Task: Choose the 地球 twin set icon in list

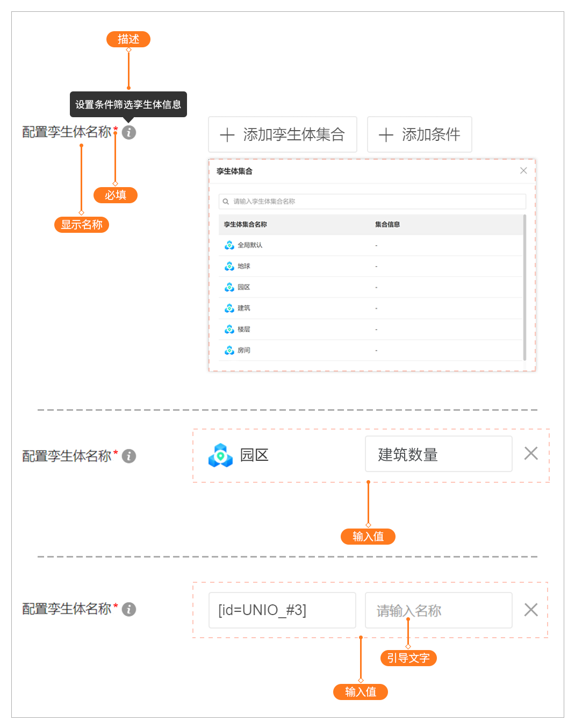Action: point(229,266)
